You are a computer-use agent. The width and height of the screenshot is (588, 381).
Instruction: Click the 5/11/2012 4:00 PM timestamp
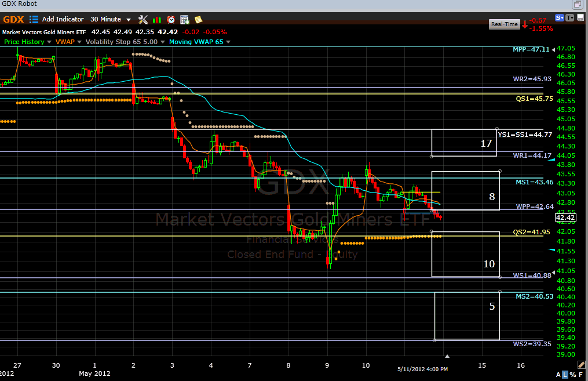click(x=423, y=369)
